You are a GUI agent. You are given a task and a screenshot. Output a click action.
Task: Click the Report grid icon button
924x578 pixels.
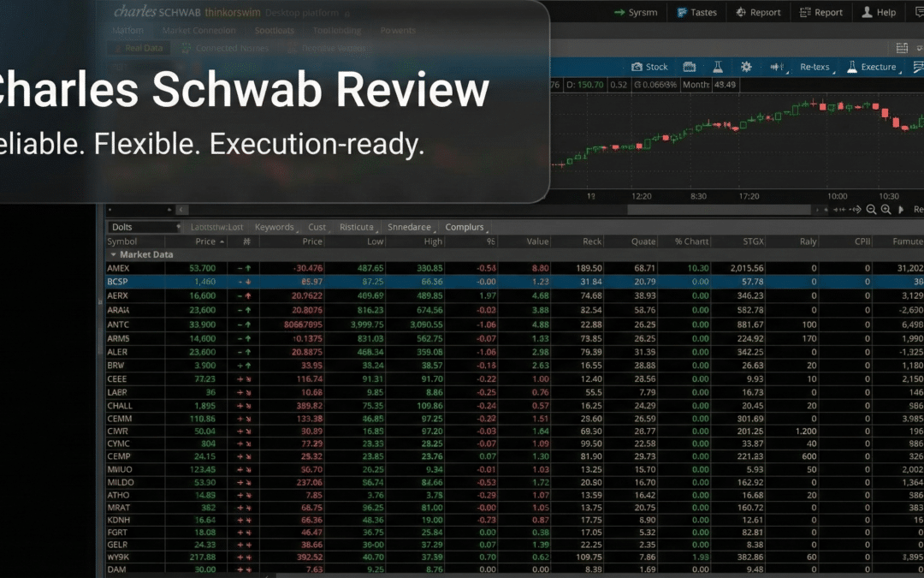820,12
